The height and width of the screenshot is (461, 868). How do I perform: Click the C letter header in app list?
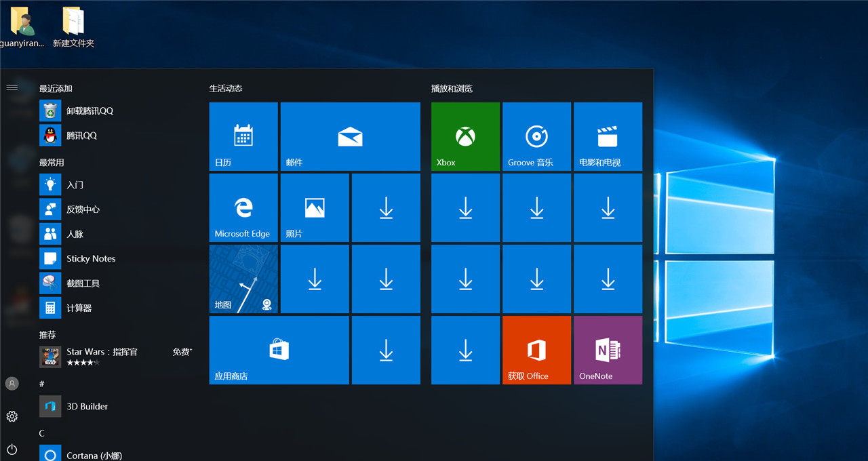(41, 433)
